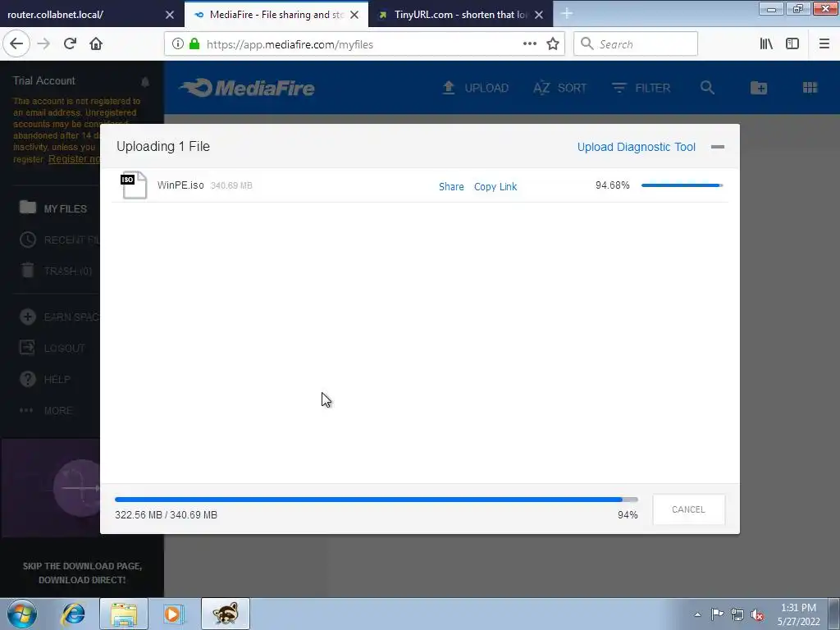Screen dimensions: 840x630
Task: Click the Register now link
Action: [x=74, y=159]
